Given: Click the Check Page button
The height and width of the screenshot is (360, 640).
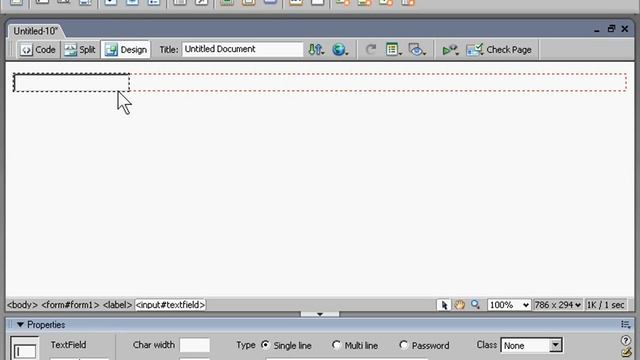Looking at the screenshot, I should tap(499, 50).
